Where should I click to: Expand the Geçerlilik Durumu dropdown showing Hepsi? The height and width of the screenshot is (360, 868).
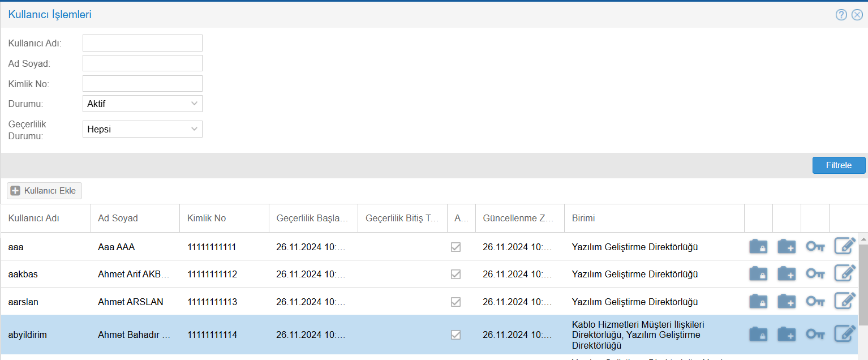(143, 129)
